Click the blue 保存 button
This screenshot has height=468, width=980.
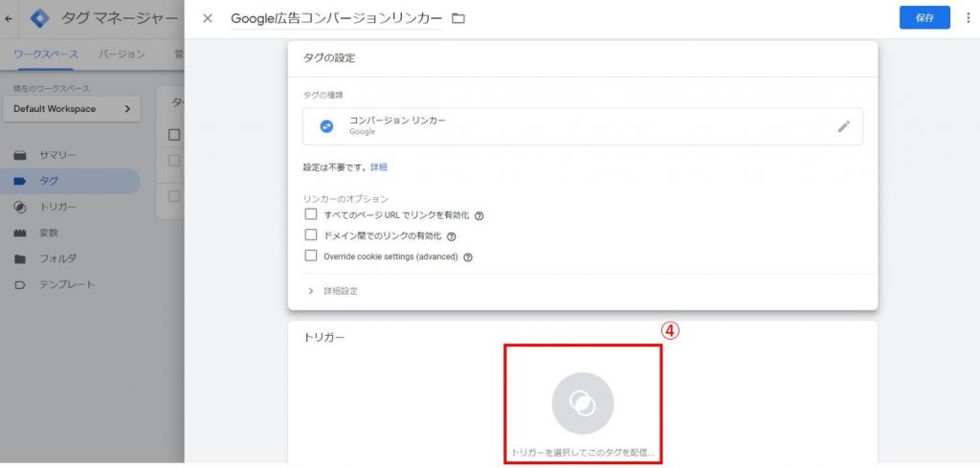coord(924,17)
